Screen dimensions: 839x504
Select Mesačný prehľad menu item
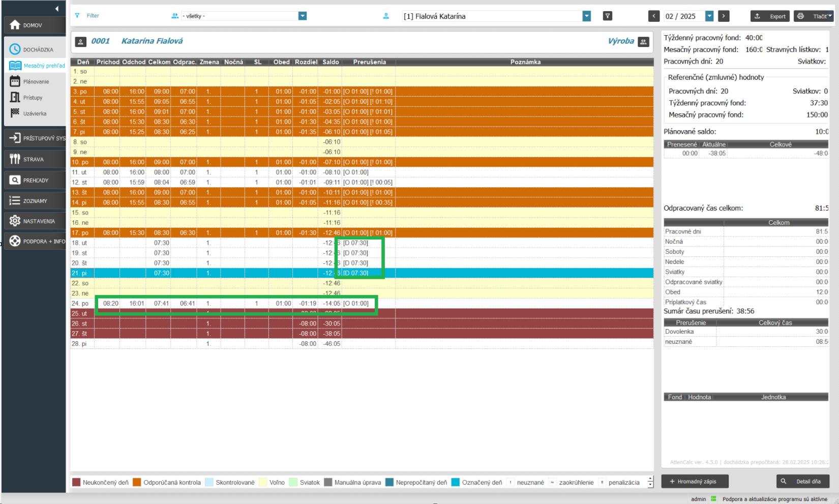click(x=44, y=66)
